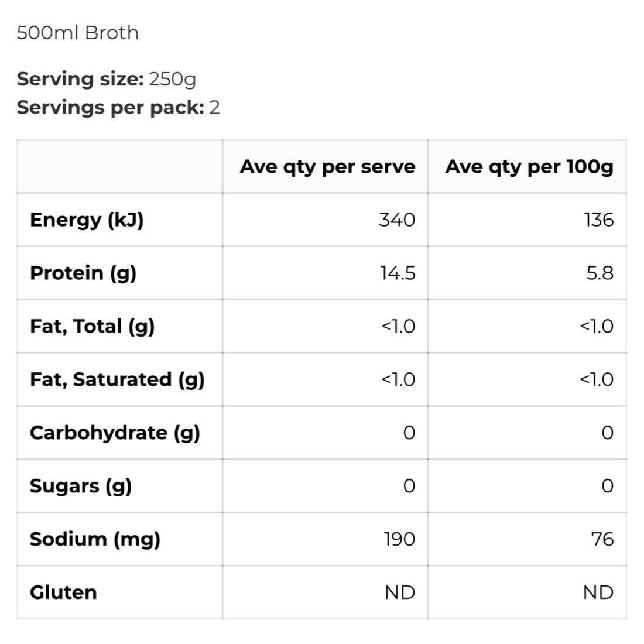Click the sodium per serve value 190

(x=399, y=539)
